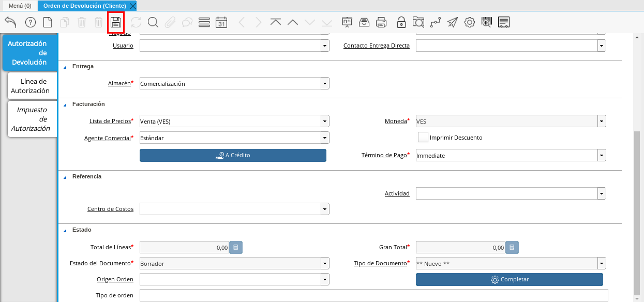644x302 pixels.
Task: Collapse the Facturación section triangle
Action: [65, 104]
